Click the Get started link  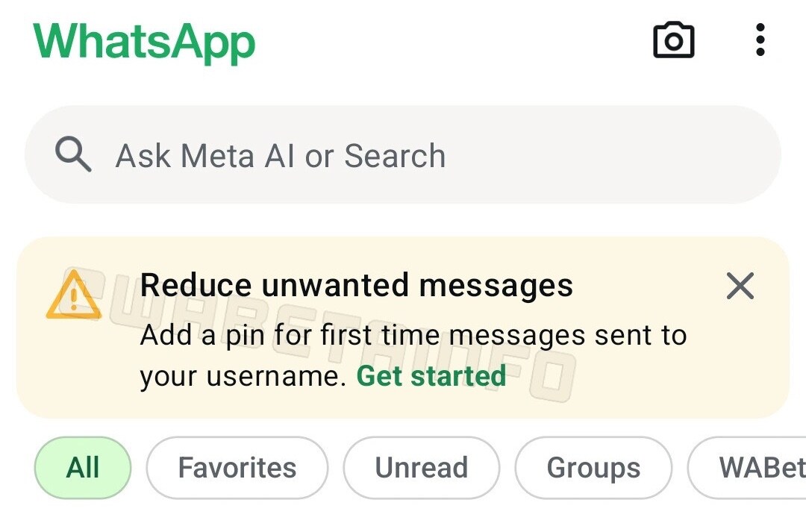pos(431,376)
